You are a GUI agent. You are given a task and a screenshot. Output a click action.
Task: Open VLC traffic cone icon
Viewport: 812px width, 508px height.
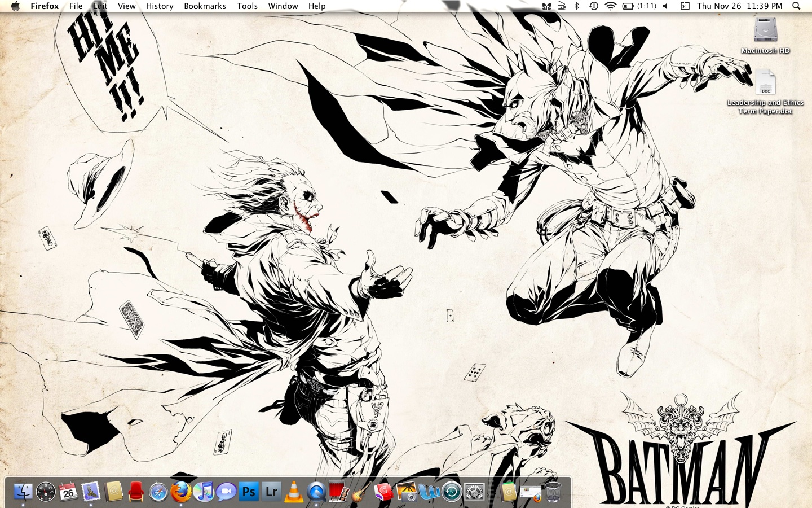point(294,492)
